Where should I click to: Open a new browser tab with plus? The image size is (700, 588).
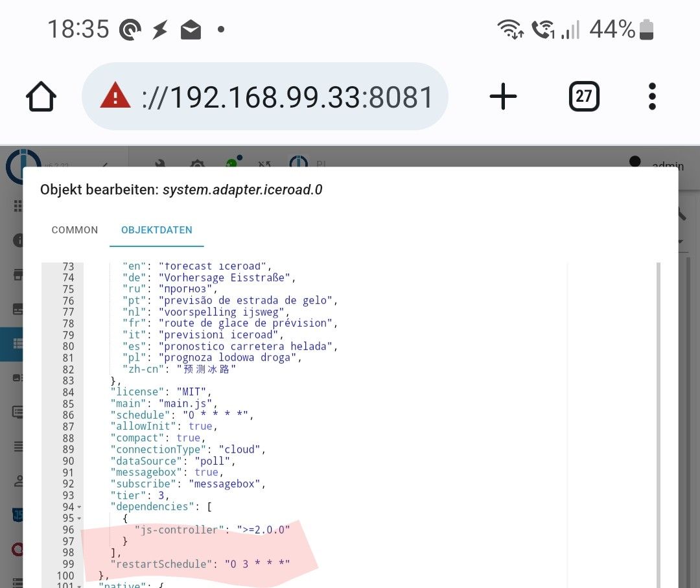tap(503, 97)
